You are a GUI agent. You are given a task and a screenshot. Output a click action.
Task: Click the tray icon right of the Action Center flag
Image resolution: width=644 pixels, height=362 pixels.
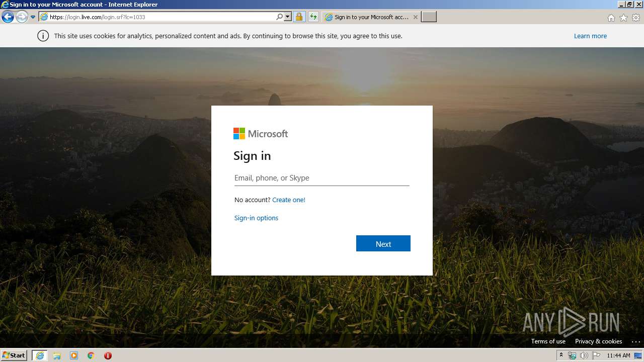pos(638,355)
